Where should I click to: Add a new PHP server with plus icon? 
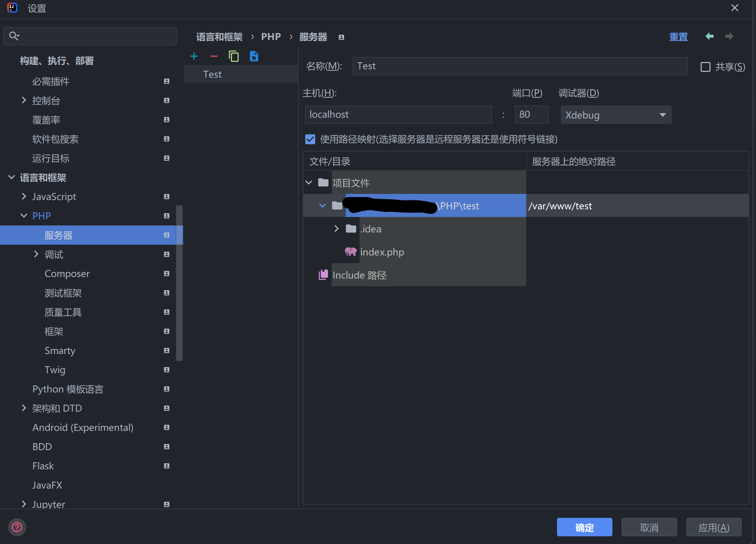194,57
